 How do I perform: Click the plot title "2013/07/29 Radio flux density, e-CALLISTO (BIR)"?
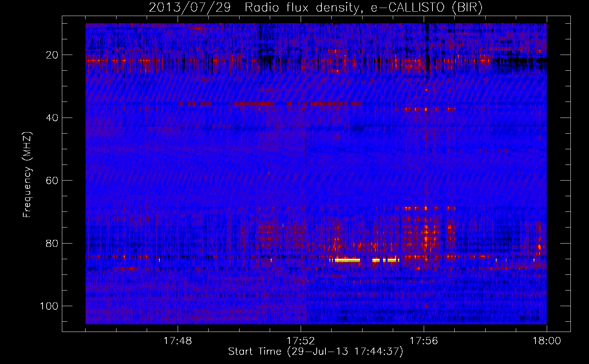click(316, 7)
